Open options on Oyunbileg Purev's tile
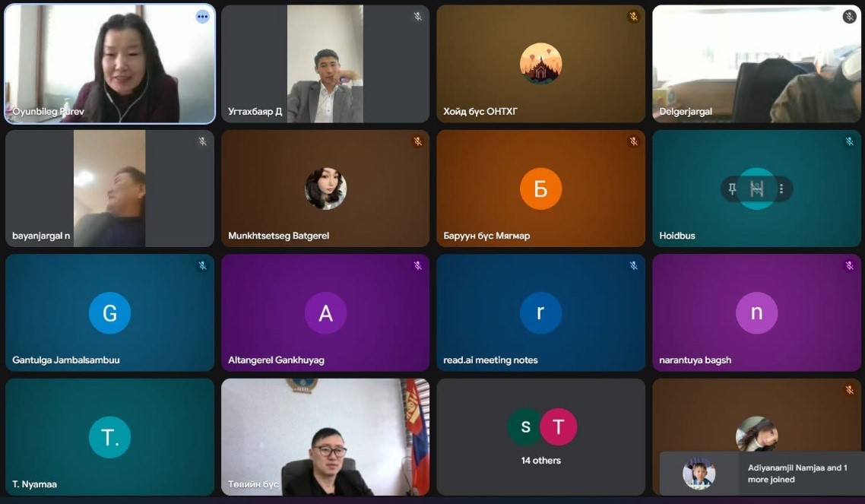 pyautogui.click(x=202, y=17)
